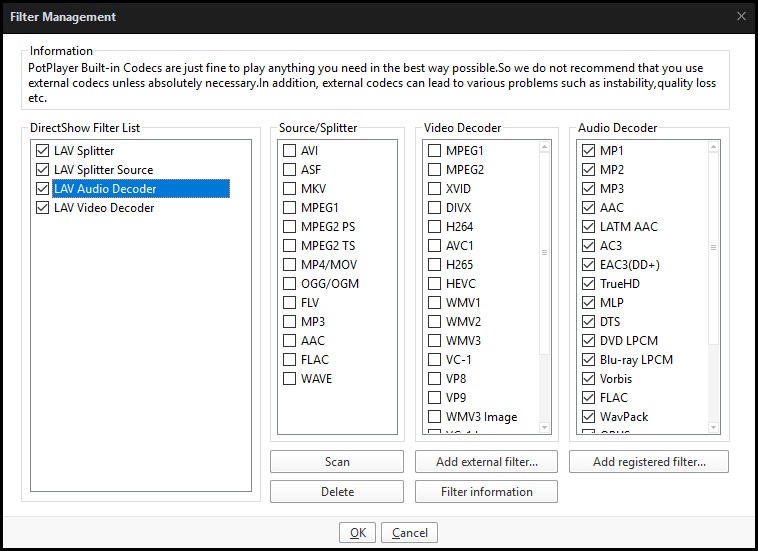Image resolution: width=758 pixels, height=551 pixels.
Task: Enable VC-1 video decoder checkbox
Action: [435, 360]
